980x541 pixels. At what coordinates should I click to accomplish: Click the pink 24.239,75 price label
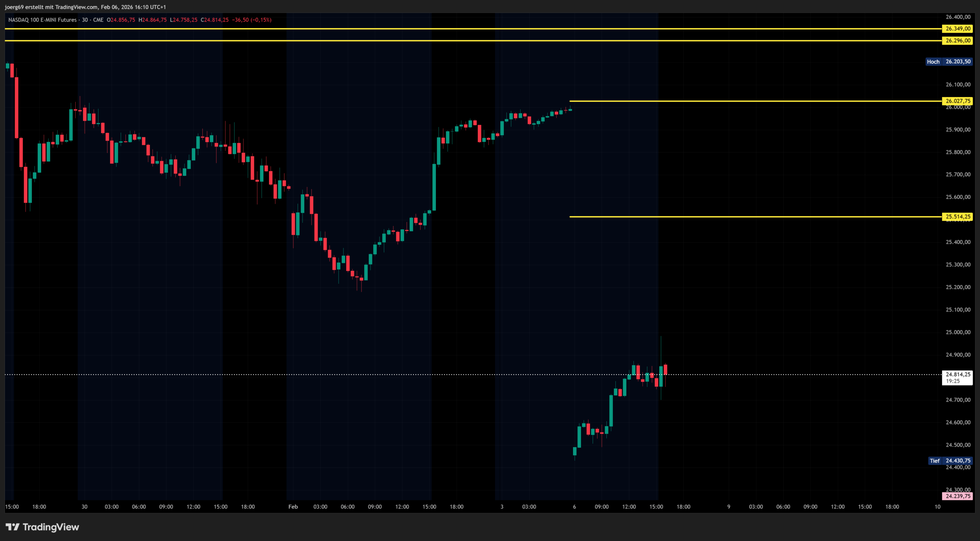(x=958, y=496)
